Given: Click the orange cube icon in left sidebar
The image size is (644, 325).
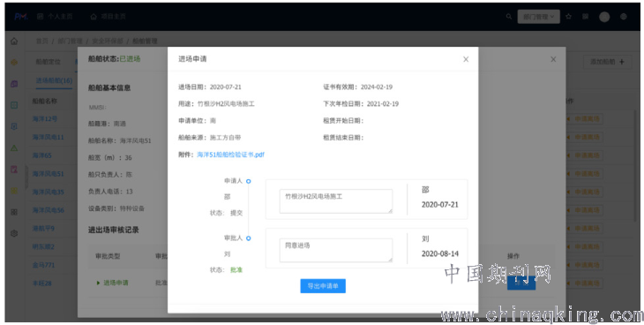Looking at the screenshot, I should pyautogui.click(x=14, y=63).
